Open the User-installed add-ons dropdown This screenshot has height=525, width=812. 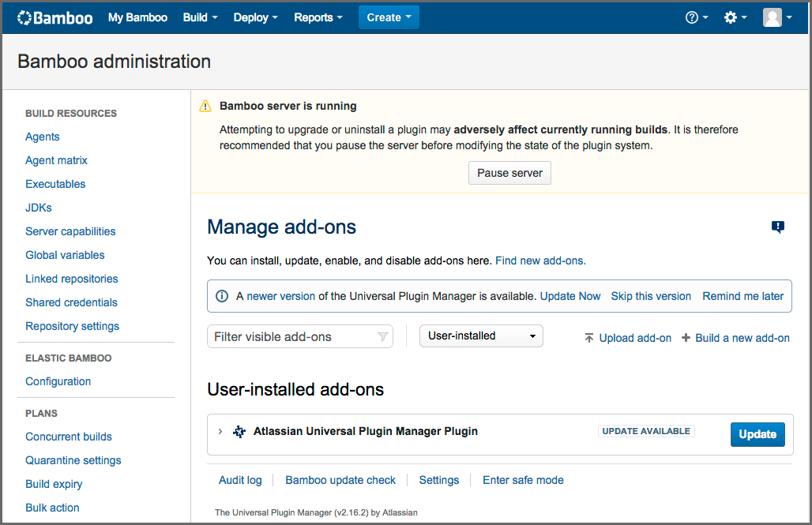[480, 336]
